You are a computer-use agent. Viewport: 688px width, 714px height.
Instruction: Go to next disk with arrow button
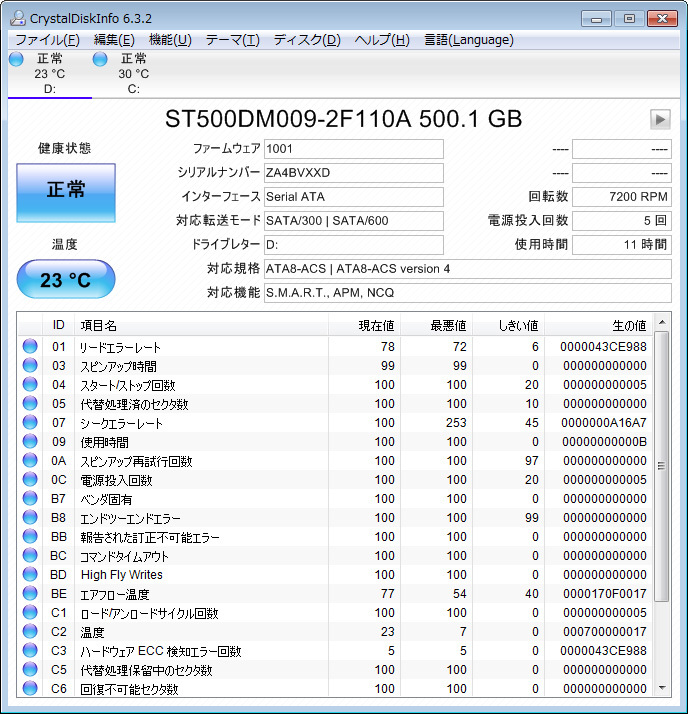tap(660, 119)
